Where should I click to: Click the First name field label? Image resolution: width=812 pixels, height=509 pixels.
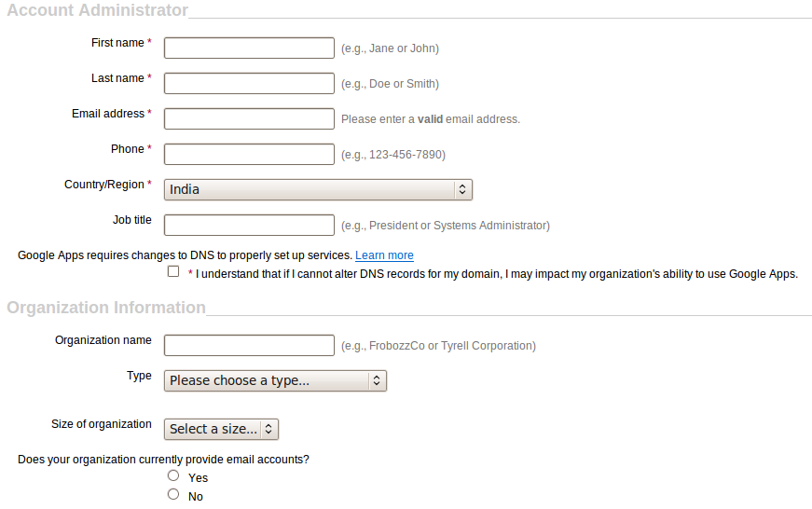[x=117, y=43]
